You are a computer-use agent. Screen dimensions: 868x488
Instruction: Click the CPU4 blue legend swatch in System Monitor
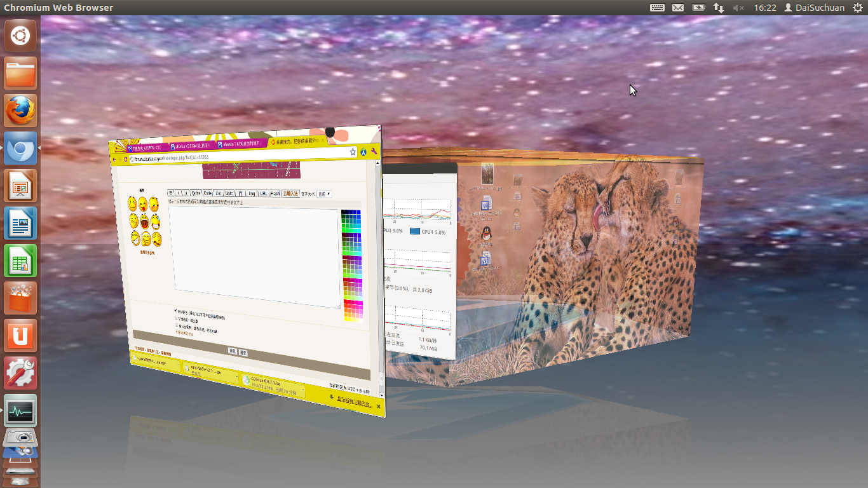414,231
